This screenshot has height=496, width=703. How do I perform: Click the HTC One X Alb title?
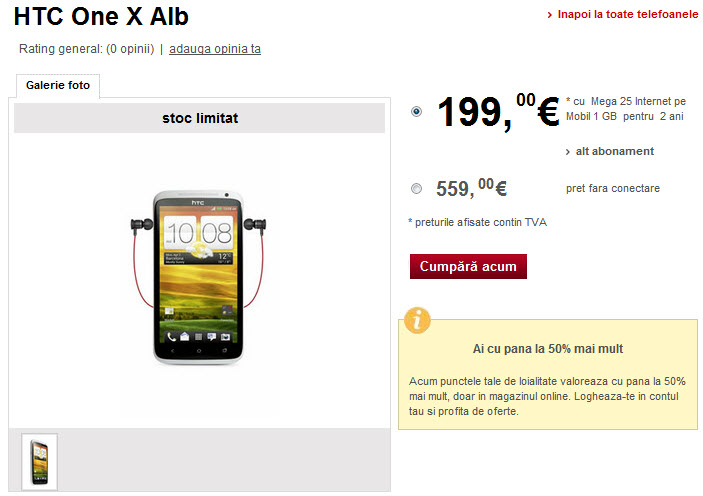101,17
